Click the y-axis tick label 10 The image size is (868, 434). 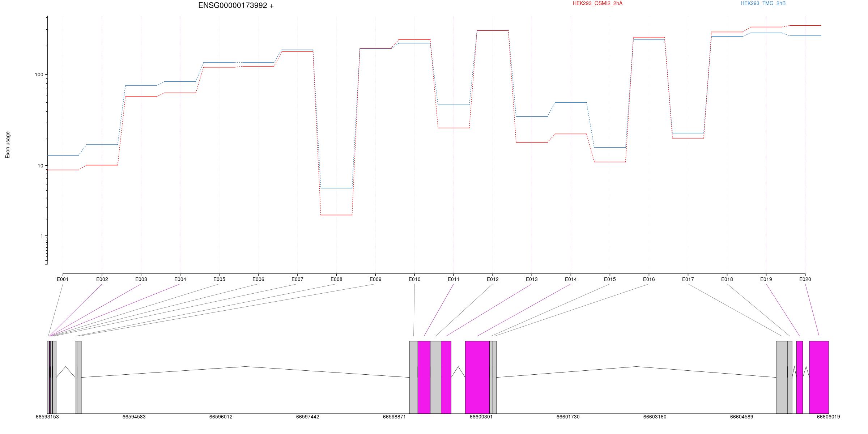pos(40,166)
